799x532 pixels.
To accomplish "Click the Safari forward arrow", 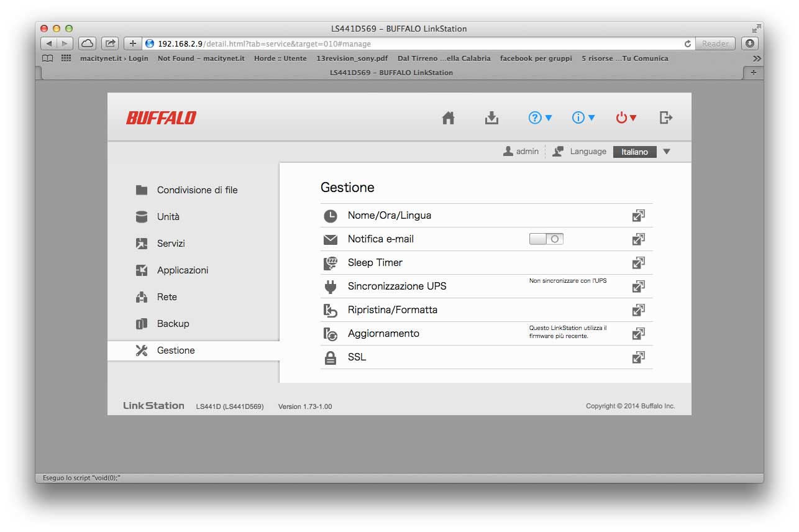I will (65, 44).
